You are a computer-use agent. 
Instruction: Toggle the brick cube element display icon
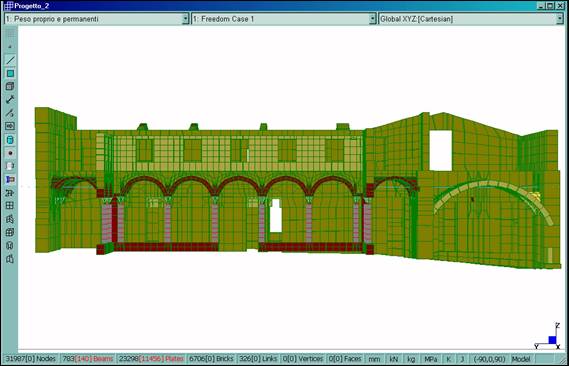10,86
